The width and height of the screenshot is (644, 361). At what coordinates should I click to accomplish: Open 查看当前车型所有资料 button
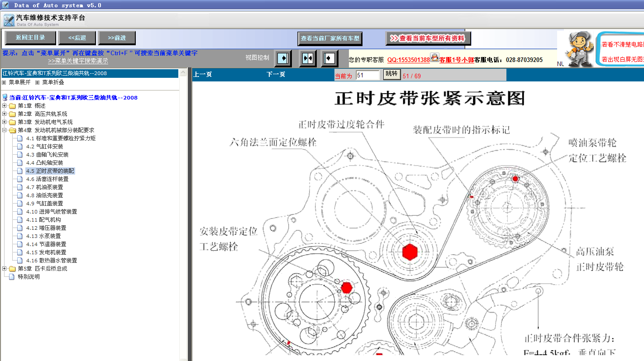coord(428,38)
